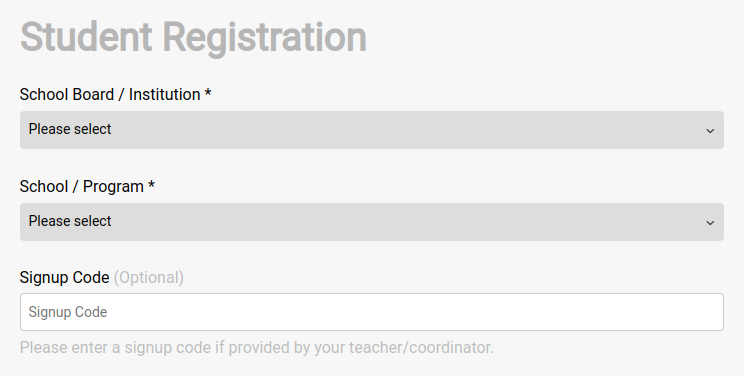Viewport: 744px width, 376px height.
Task: Click the School / Program label
Action: [87, 187]
